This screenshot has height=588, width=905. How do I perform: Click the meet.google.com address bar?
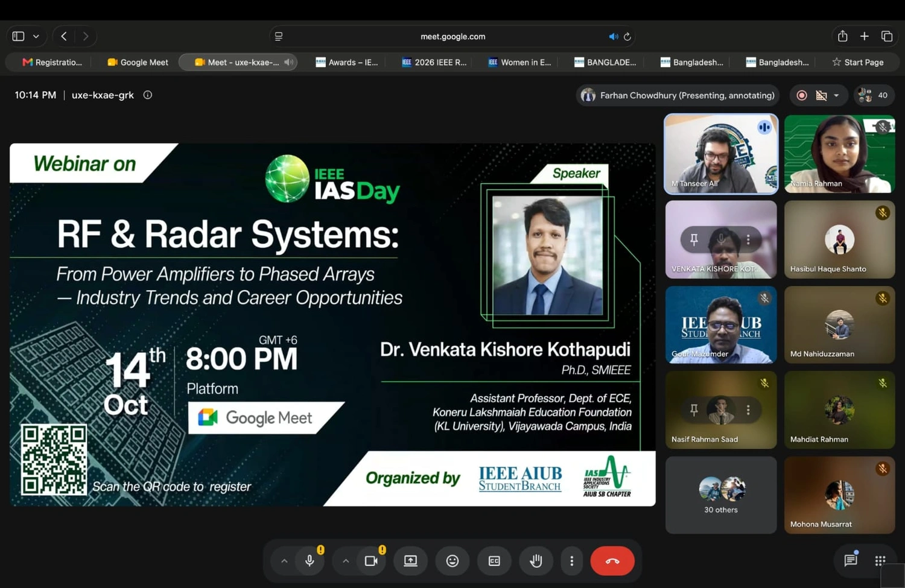coord(453,36)
